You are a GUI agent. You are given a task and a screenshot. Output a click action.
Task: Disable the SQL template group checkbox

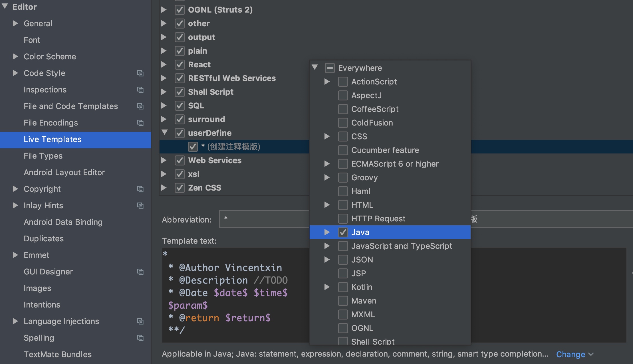pos(180,106)
